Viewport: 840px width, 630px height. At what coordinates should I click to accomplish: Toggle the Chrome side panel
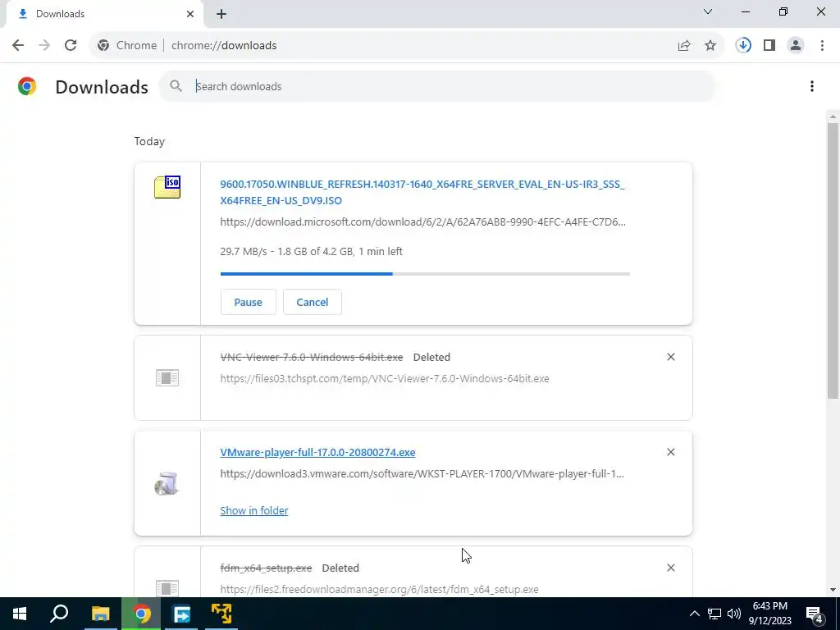click(x=769, y=46)
